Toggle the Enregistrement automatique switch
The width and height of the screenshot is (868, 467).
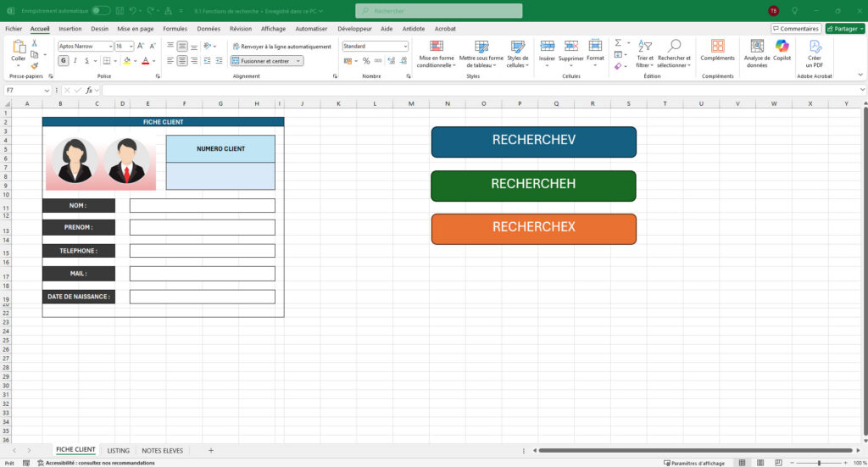[101, 11]
